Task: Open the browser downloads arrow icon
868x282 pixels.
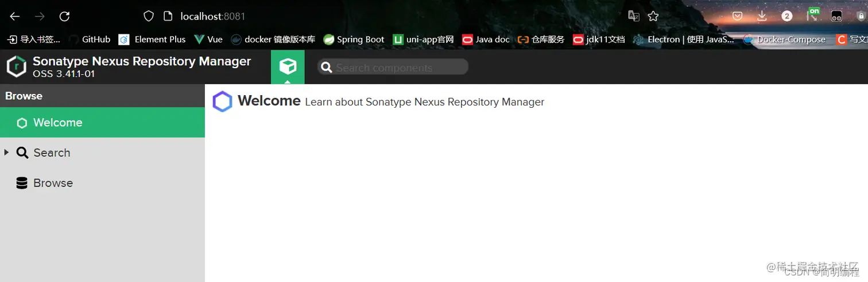Action: [762, 16]
